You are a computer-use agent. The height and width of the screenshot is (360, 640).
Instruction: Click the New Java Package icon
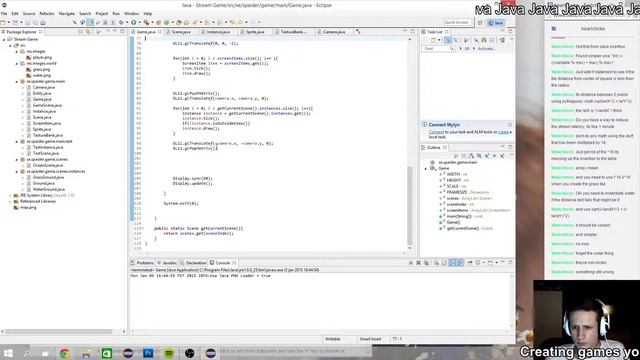coord(158,22)
